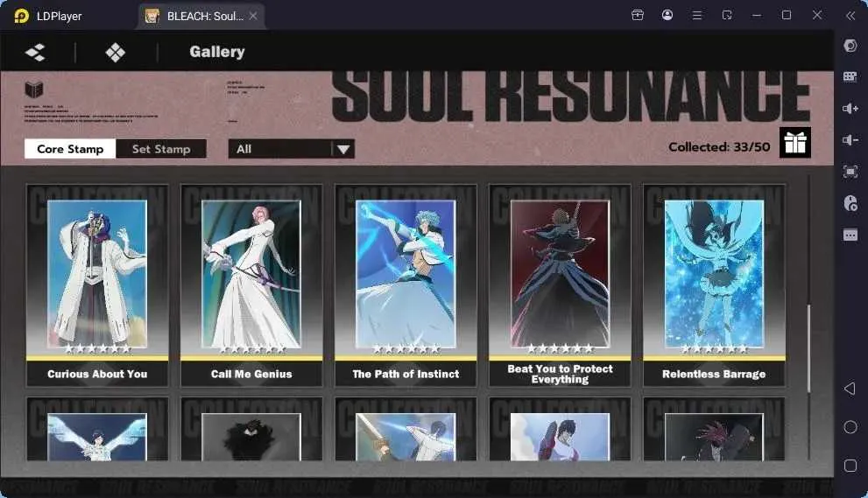Screen dimensions: 868x498
Task: Open the sword-swinging stamp card in the second row
Action: (x=406, y=430)
